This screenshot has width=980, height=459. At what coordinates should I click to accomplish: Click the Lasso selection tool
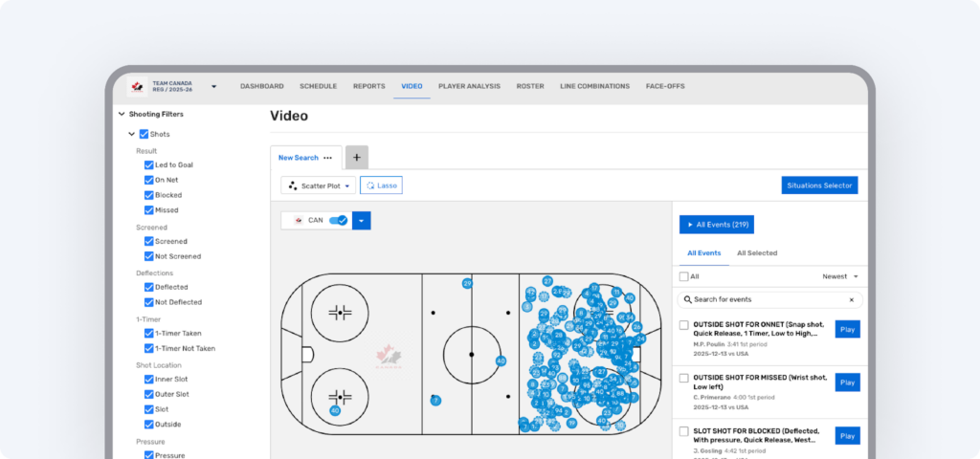point(381,186)
